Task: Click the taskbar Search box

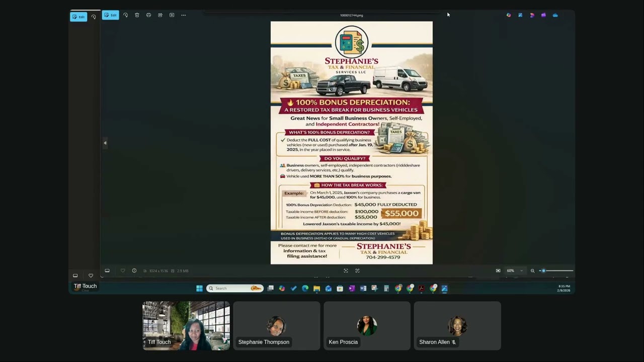Action: coord(235,288)
